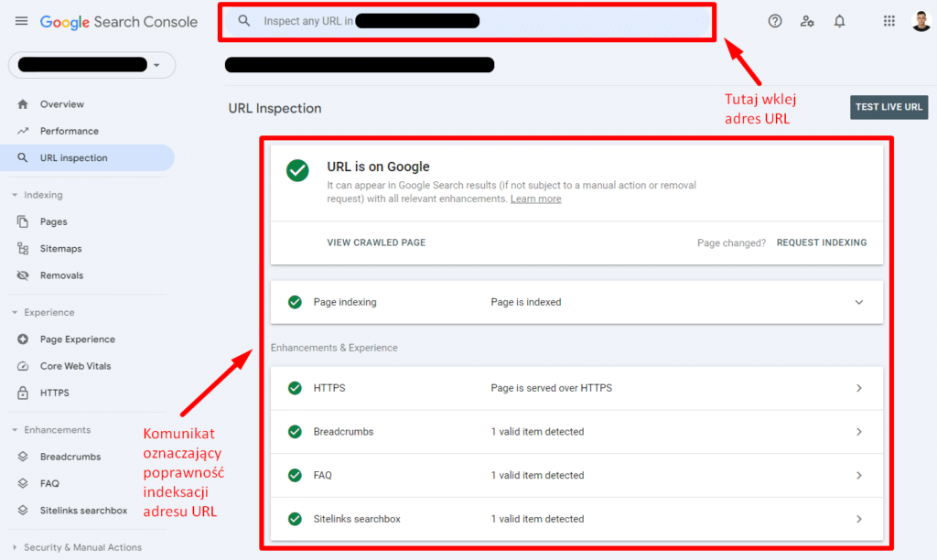
Task: Open the Google apps grid
Action: pyautogui.click(x=889, y=22)
